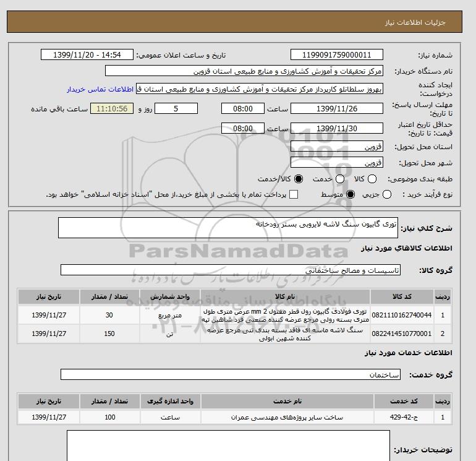Viewport: 476px width, 461px height.
Task: Click the گروه کالا field تاسیسات و مصالح ساختمانی
Action: pos(231,270)
